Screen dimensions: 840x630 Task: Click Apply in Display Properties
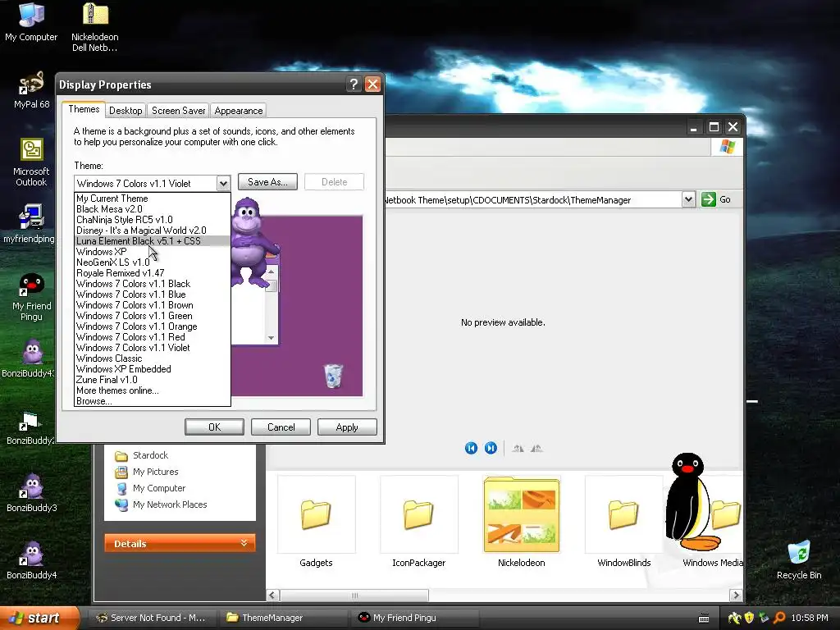point(347,427)
